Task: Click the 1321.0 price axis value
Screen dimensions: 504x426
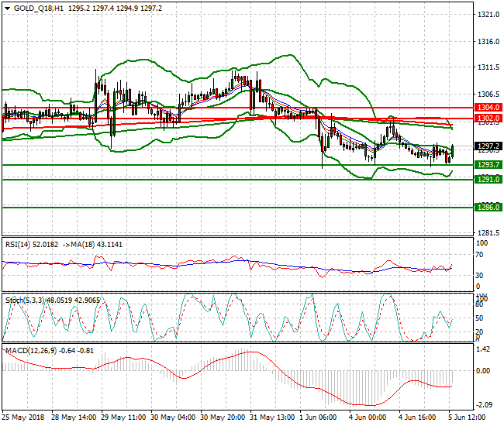Action: pos(488,15)
